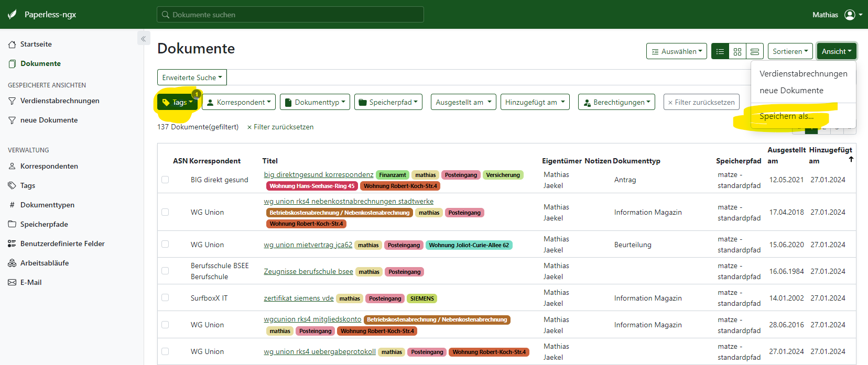Open Zeugnisse berufschule bsee document

point(308,271)
